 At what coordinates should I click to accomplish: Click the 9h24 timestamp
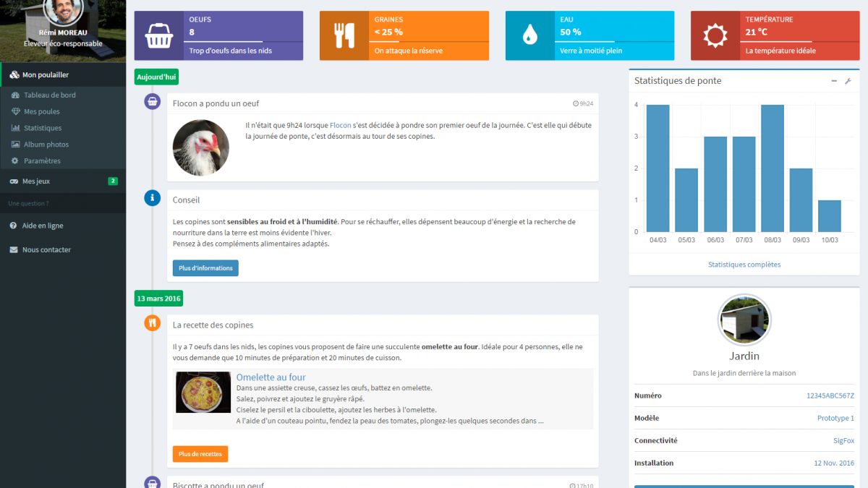click(x=587, y=104)
